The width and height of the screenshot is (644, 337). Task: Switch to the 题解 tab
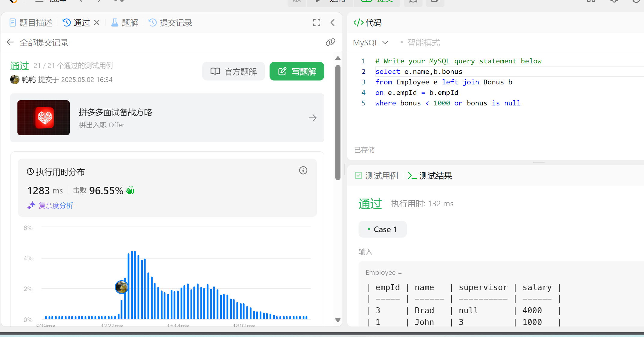(125, 23)
